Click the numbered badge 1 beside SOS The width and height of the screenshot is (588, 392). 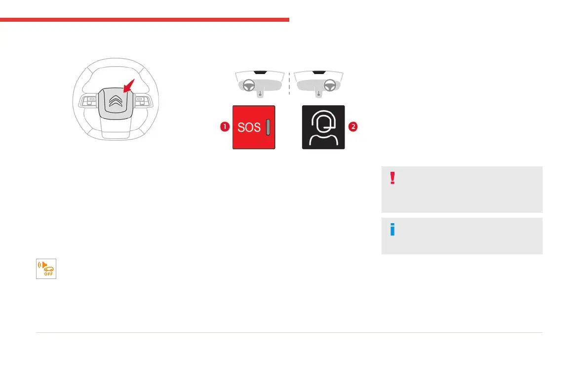point(225,127)
